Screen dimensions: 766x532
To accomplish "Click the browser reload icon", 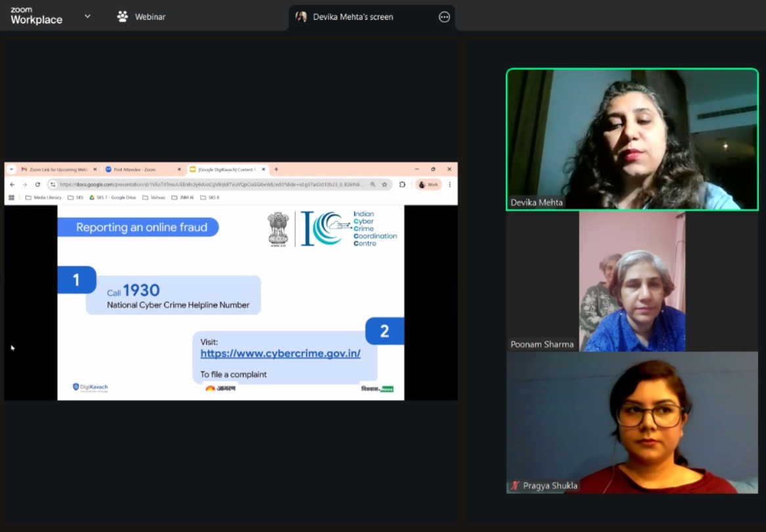I will click(x=37, y=185).
